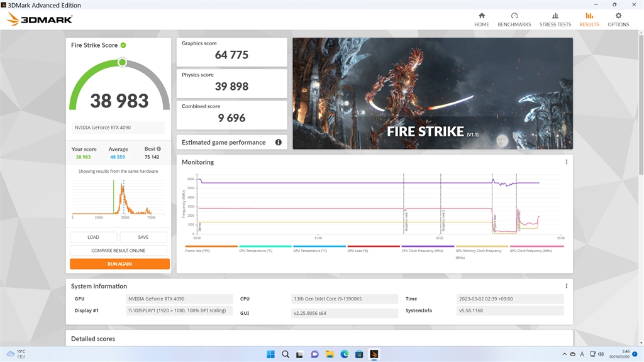Open File Explorer from the taskbar
The width and height of the screenshot is (644, 362).
click(x=330, y=354)
